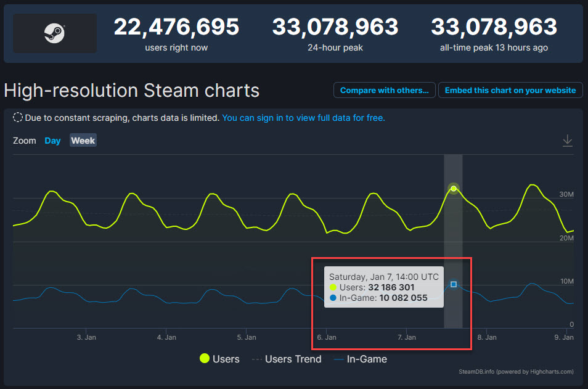This screenshot has height=389, width=588.
Task: Click the all-time peak 13 hours ago text
Action: 494,47
